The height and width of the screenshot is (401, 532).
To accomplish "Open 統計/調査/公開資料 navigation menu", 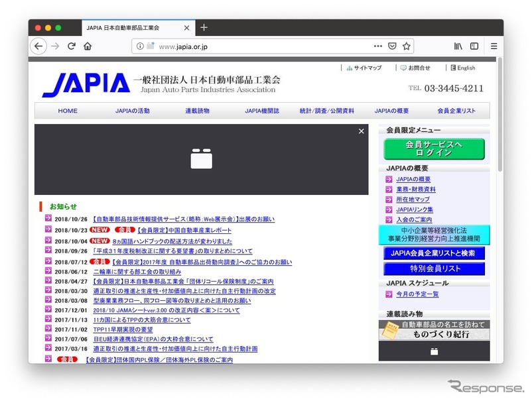I will (327, 111).
